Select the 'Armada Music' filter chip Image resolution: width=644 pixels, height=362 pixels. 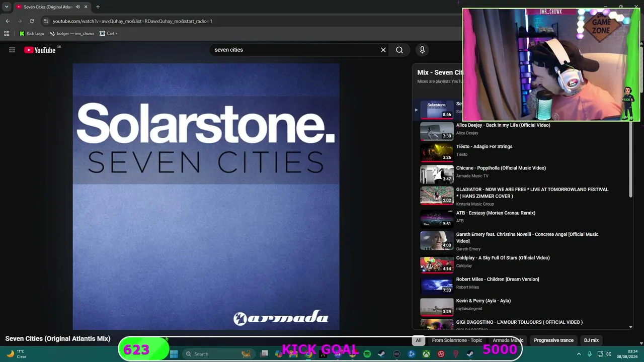point(508,340)
